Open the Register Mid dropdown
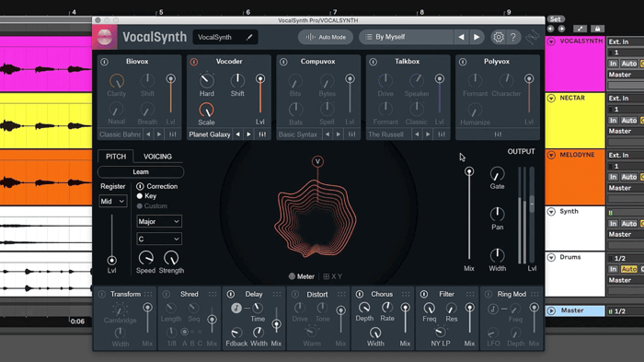Screen dimensions: 644x362 (113, 201)
